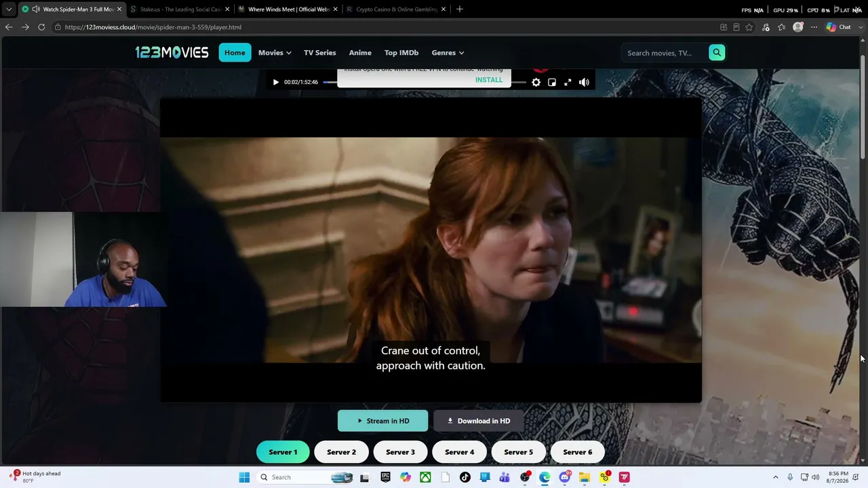868x488 pixels.
Task: Open the Top IMDb section
Action: pos(401,52)
